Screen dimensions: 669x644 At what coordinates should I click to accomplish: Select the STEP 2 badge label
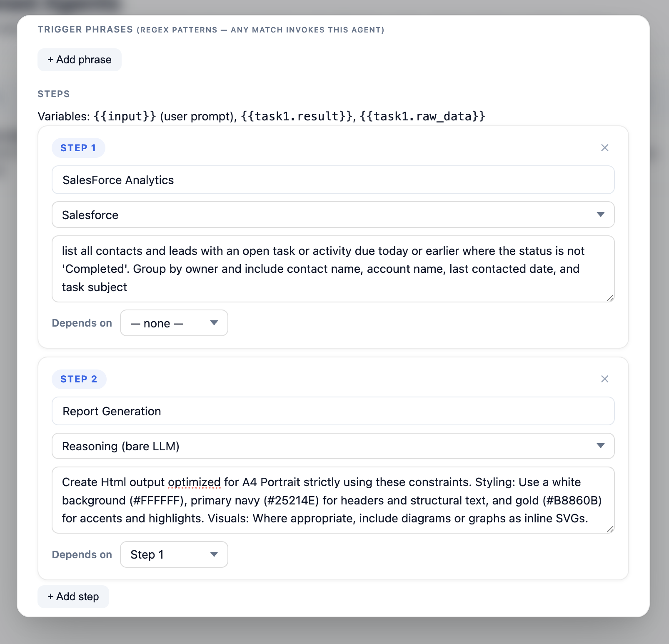point(79,379)
